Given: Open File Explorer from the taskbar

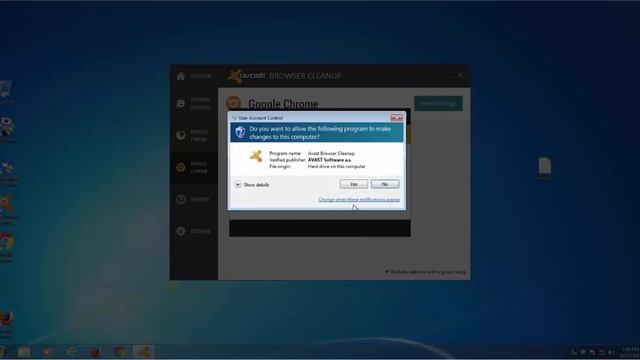Looking at the screenshot, I should coord(24,351).
